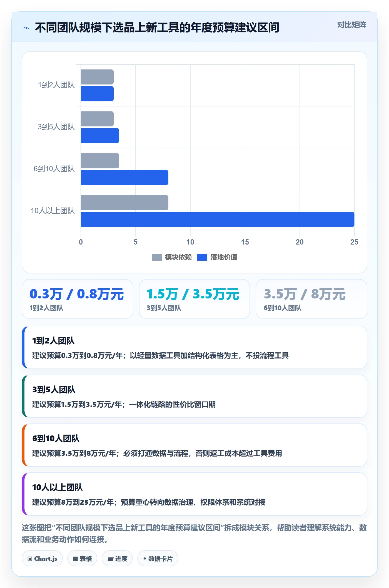Click the text 建议预算8万到25万元/年

(73, 502)
